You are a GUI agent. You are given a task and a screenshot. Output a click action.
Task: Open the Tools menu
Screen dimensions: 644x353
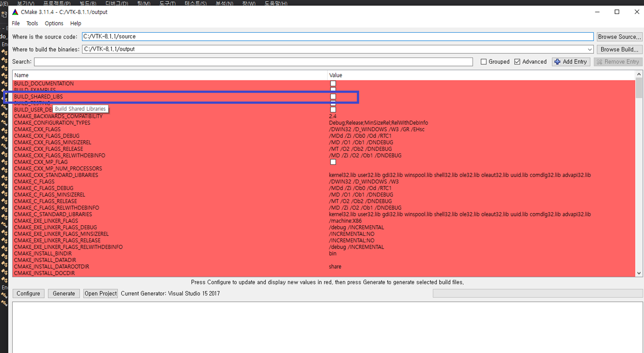tap(32, 23)
